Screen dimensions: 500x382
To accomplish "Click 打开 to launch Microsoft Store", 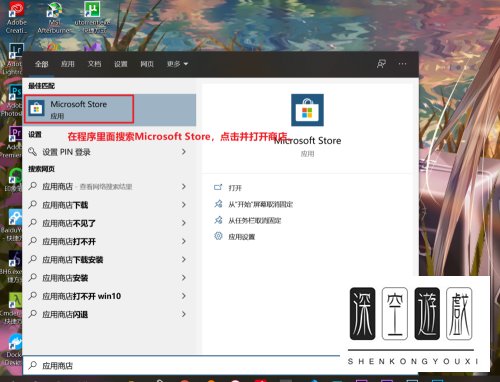I will click(235, 188).
